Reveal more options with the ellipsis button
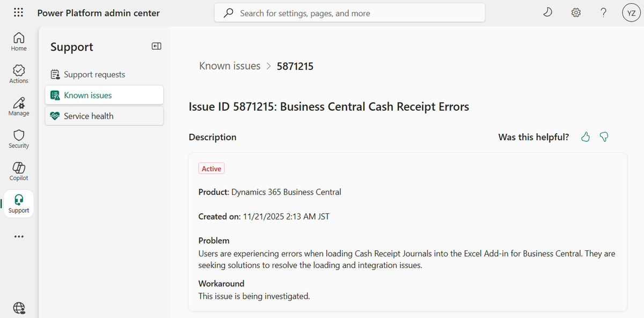Viewport: 644px width, 318px height. click(x=18, y=236)
